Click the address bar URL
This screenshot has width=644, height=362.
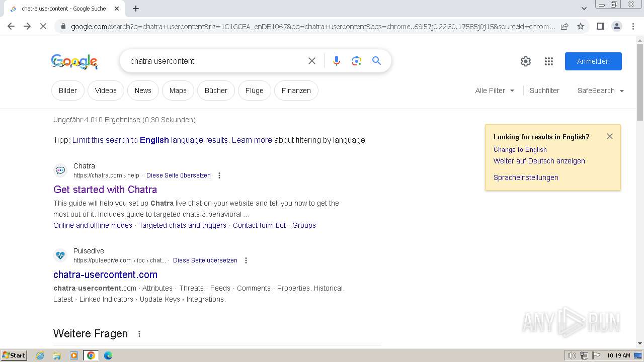(312, 26)
